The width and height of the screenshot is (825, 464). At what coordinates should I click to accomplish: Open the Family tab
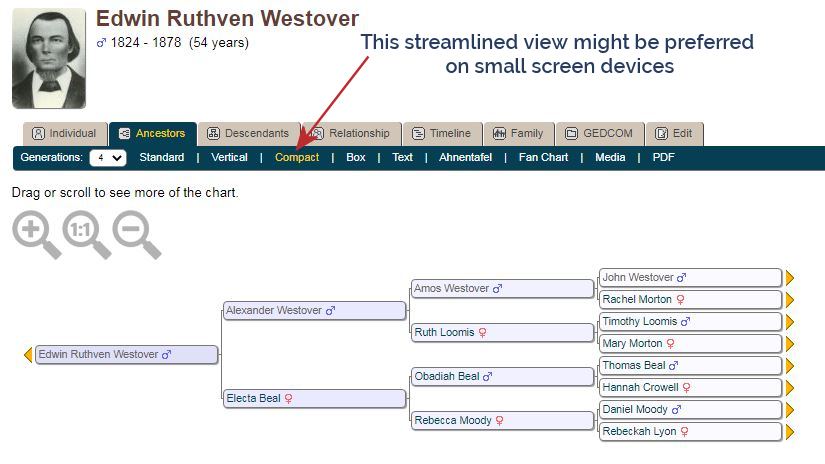coord(519,134)
